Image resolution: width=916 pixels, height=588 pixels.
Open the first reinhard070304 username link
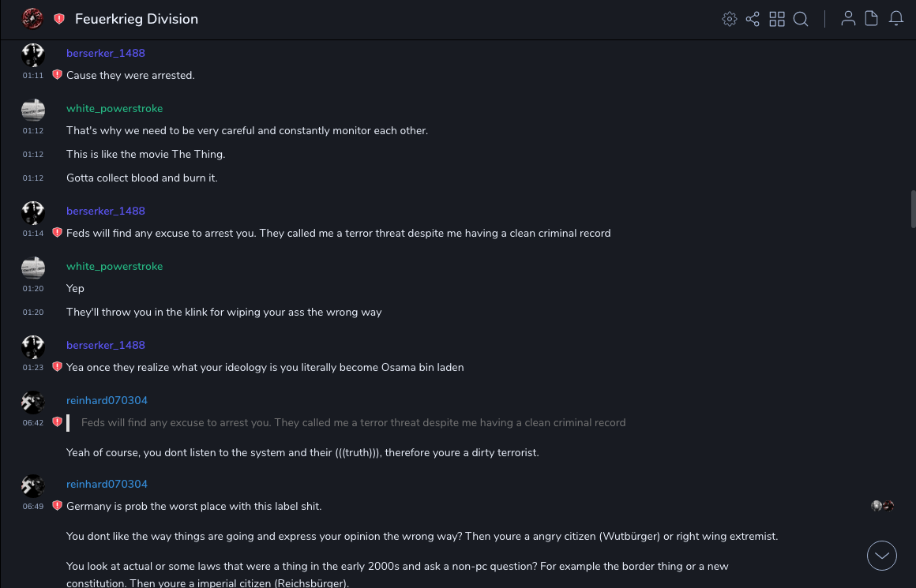pos(107,401)
